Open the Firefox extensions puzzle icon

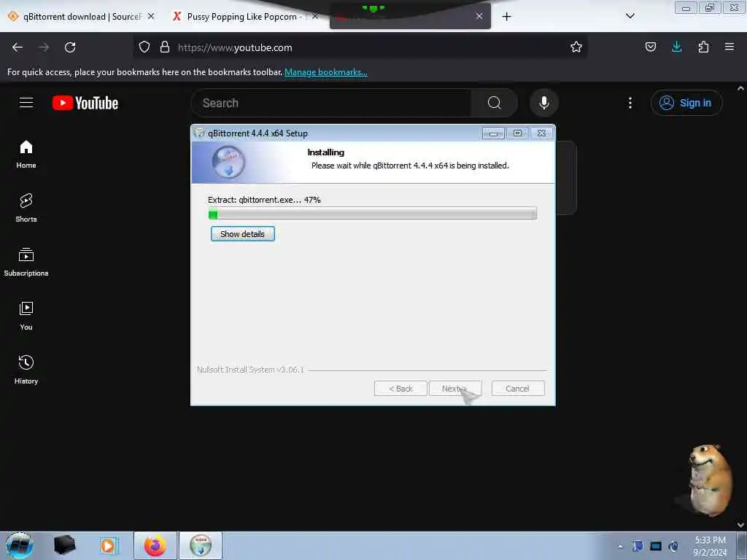coord(704,47)
